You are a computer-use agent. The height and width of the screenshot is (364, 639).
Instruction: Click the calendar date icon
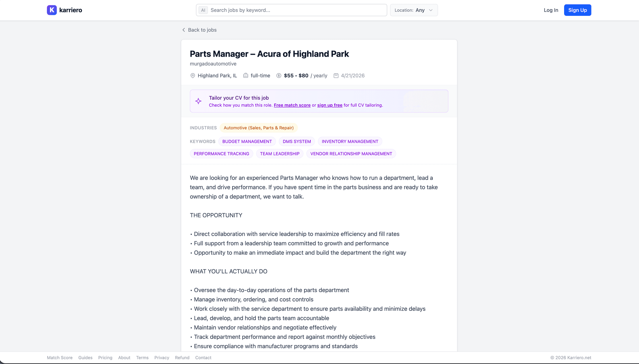click(336, 75)
